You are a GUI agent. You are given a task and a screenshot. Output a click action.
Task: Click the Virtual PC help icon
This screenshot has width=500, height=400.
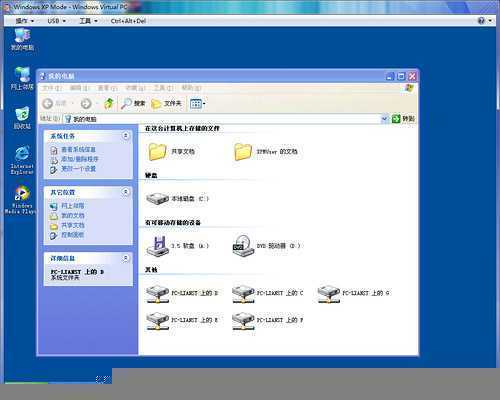[481, 21]
